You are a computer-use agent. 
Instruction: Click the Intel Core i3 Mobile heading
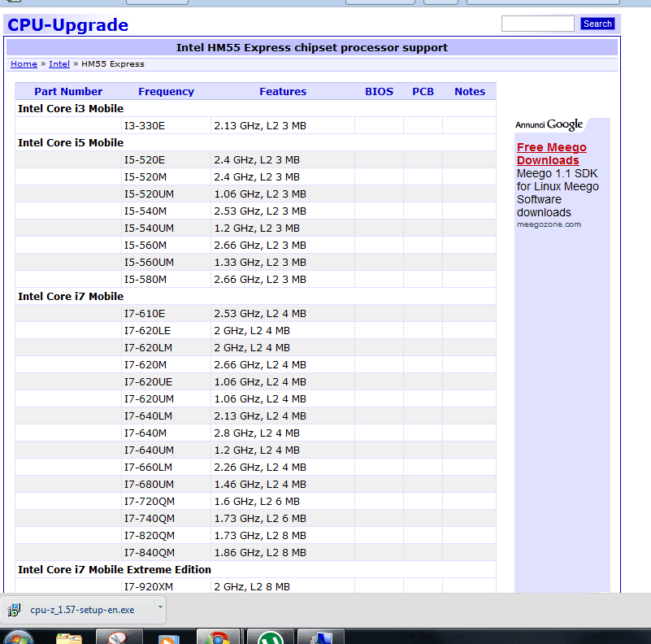71,108
